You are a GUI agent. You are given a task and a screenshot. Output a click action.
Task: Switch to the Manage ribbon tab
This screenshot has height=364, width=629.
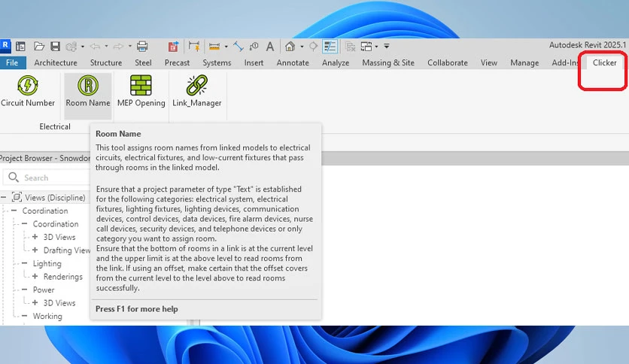coord(524,62)
